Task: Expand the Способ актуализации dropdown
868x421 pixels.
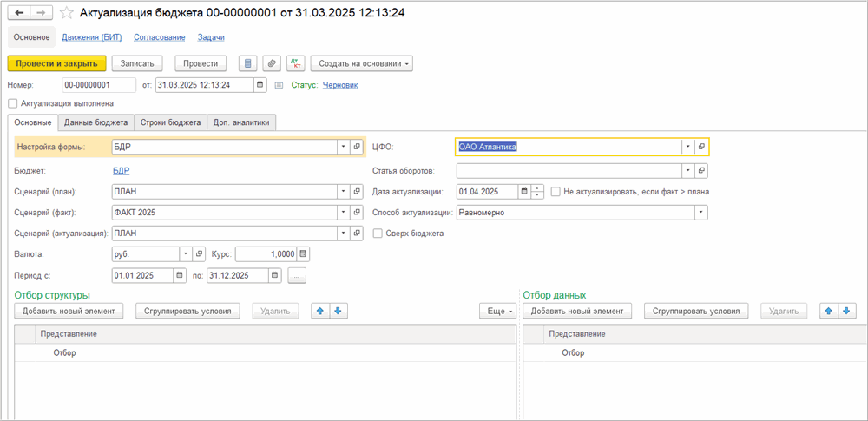Action: [701, 213]
